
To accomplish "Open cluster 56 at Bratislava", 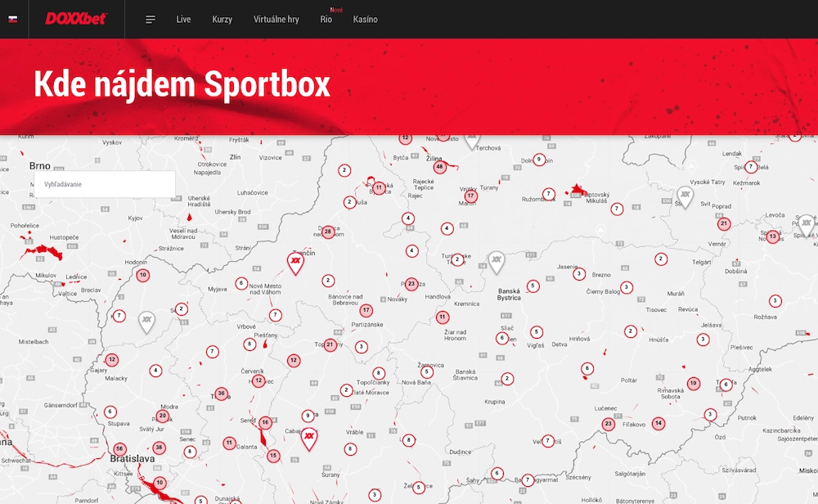I will point(120,448).
